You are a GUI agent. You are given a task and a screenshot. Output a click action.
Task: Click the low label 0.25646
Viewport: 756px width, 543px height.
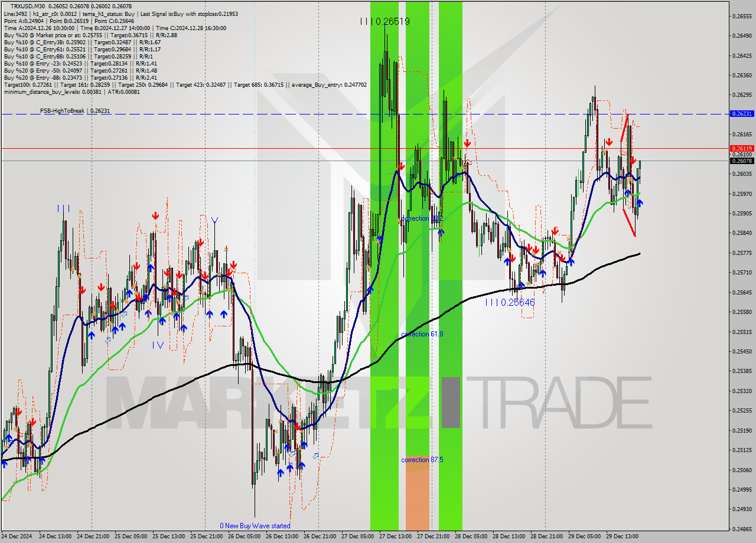510,302
